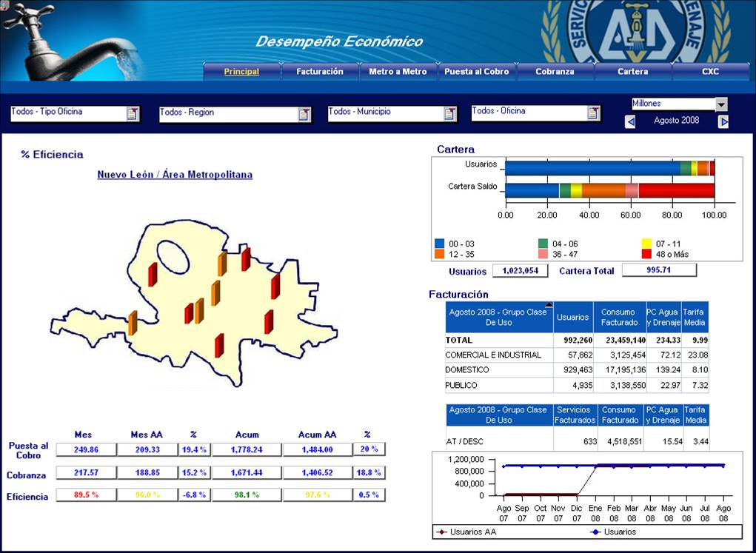Click the 36 - 47 pink legend swatch
This screenshot has width=756, height=553.
pos(543,254)
